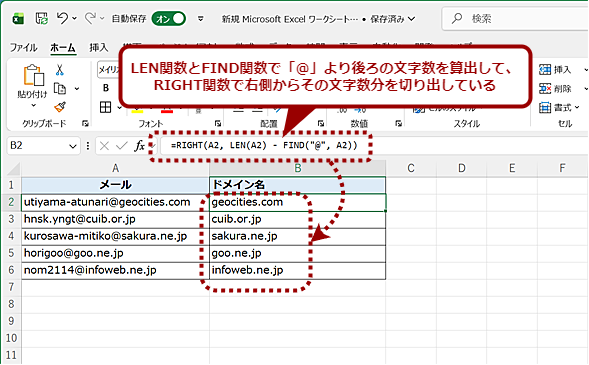The height and width of the screenshot is (365, 589).
Task: Select column C header
Action: coord(411,168)
